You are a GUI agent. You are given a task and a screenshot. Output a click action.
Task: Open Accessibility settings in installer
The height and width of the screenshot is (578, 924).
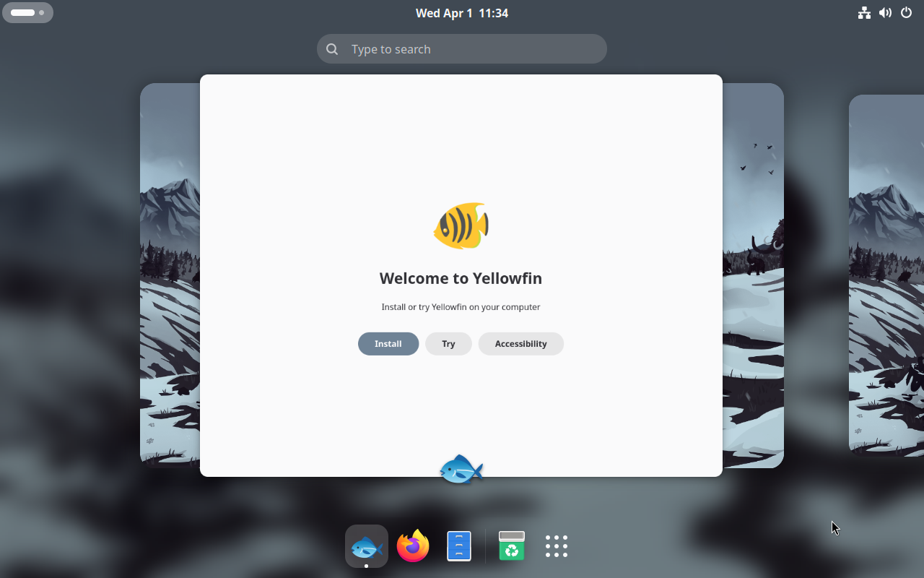(x=520, y=344)
